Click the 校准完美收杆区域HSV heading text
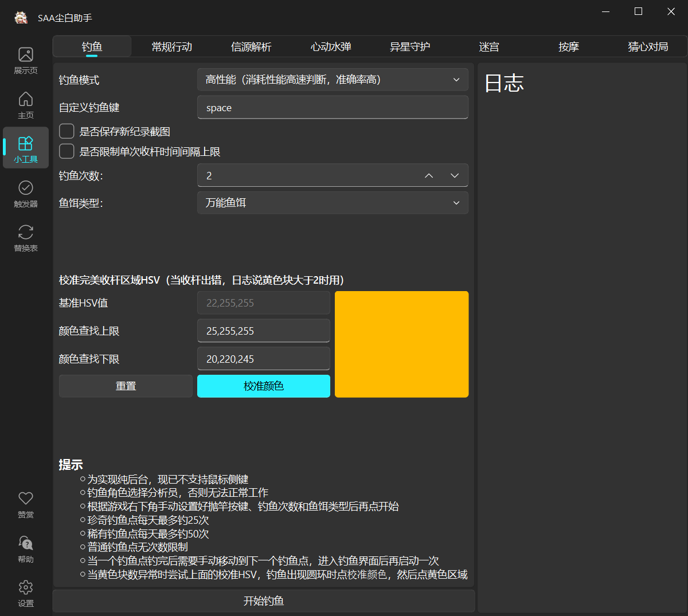688x616 pixels. coord(202,280)
